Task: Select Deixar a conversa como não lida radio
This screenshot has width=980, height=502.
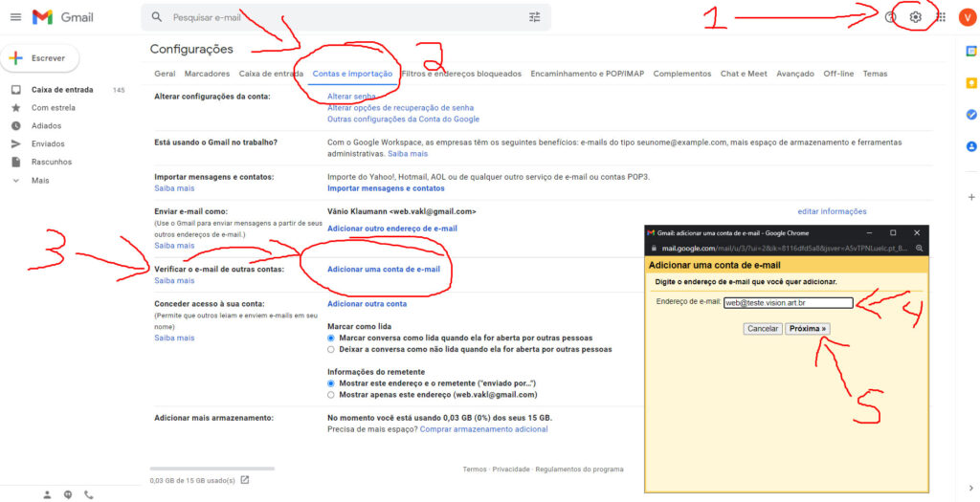Action: (331, 350)
